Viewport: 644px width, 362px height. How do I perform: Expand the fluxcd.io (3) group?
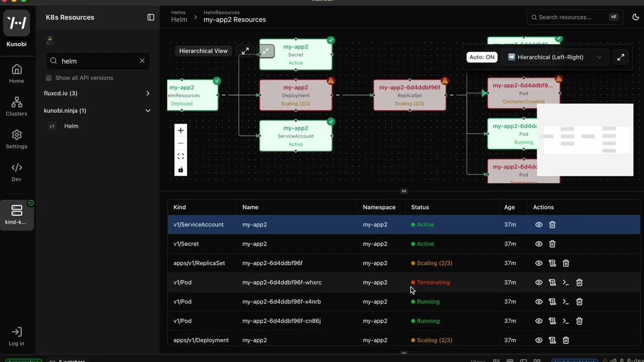pyautogui.click(x=148, y=94)
